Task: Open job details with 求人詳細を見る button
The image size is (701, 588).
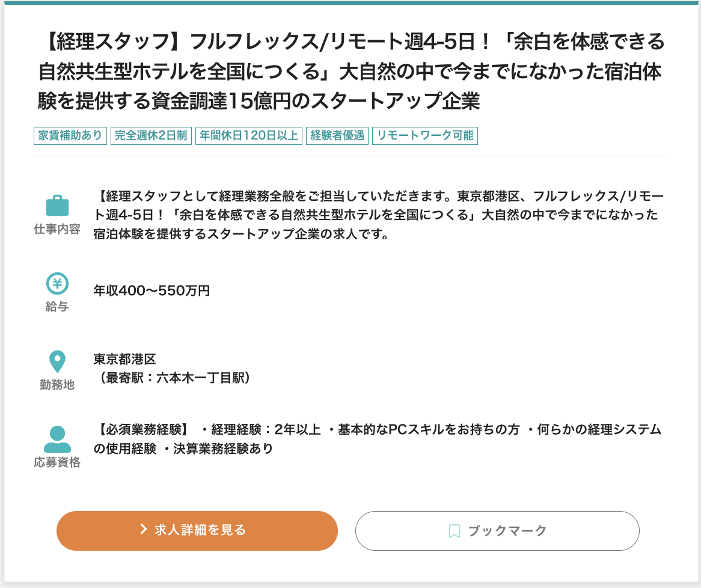Action: pos(197,530)
